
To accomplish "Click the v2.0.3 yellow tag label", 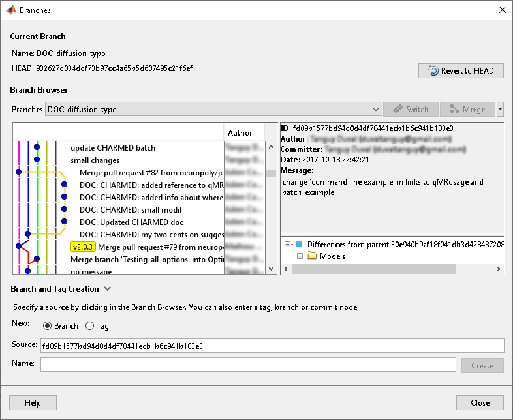I will coord(83,247).
